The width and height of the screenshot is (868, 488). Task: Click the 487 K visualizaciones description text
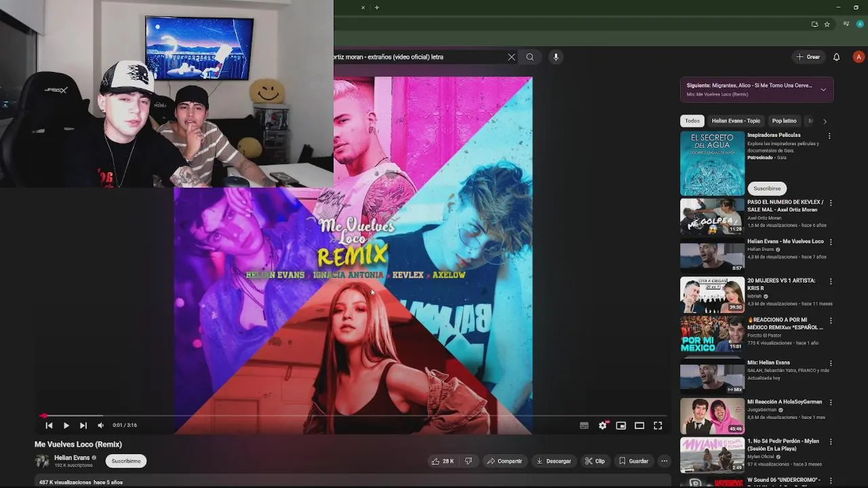coord(81,482)
